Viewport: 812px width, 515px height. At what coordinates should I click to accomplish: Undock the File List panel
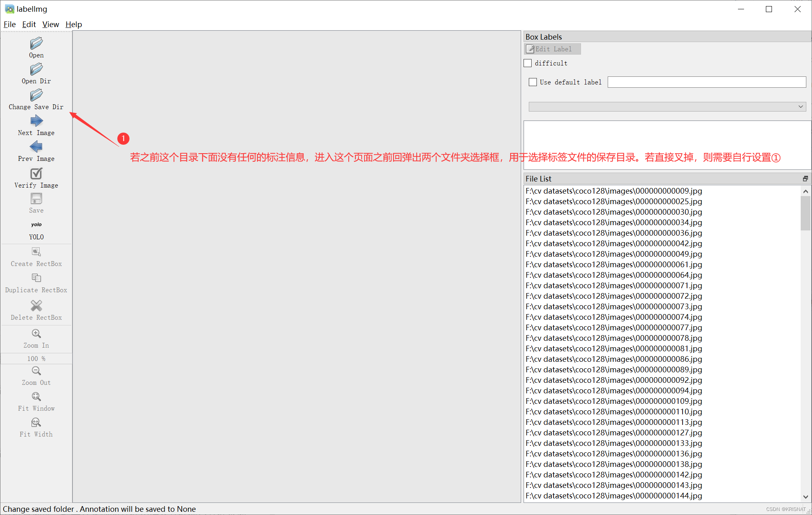click(x=805, y=179)
